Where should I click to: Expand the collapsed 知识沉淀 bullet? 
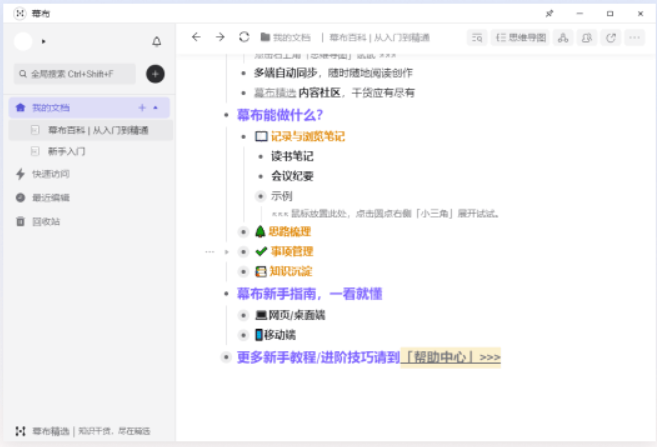(x=243, y=271)
